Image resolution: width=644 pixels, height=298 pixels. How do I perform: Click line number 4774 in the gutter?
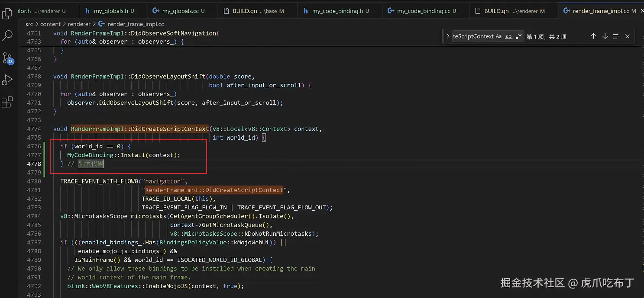pyautogui.click(x=34, y=129)
